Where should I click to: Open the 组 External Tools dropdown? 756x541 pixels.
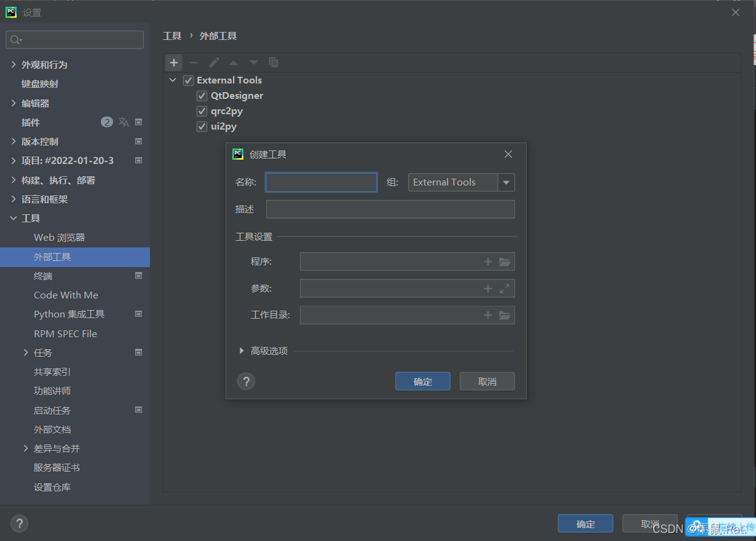[x=506, y=182]
